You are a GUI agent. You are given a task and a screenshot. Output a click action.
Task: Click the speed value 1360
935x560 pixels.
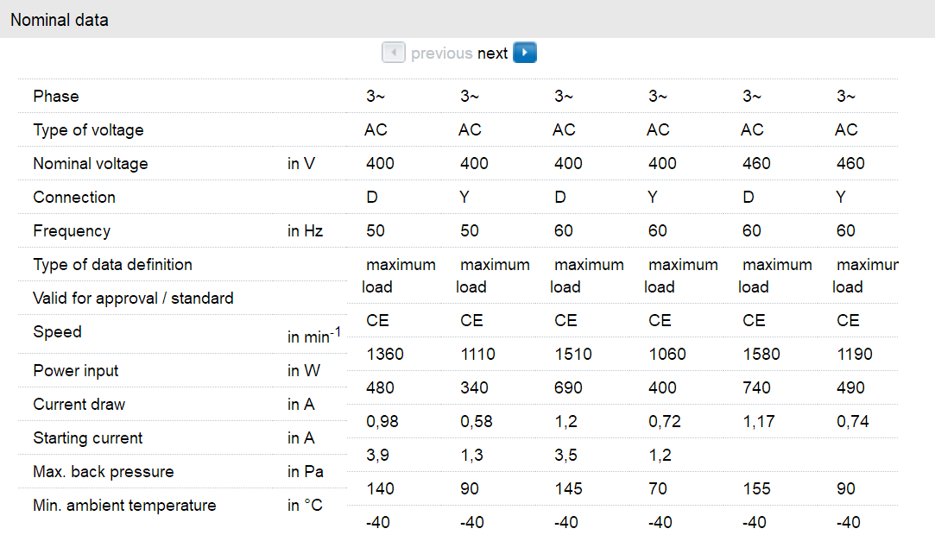point(384,354)
